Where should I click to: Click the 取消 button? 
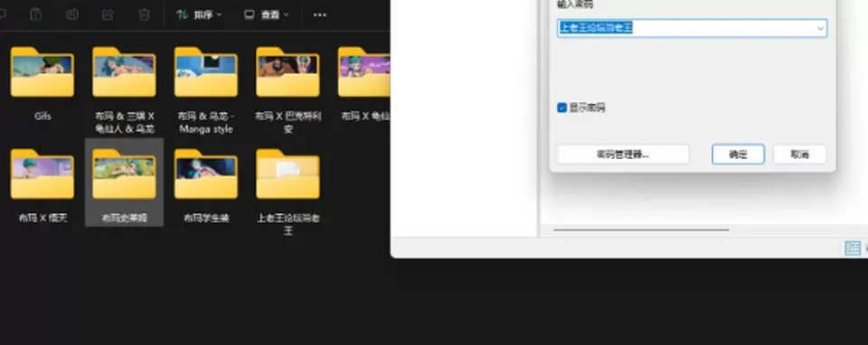click(799, 154)
